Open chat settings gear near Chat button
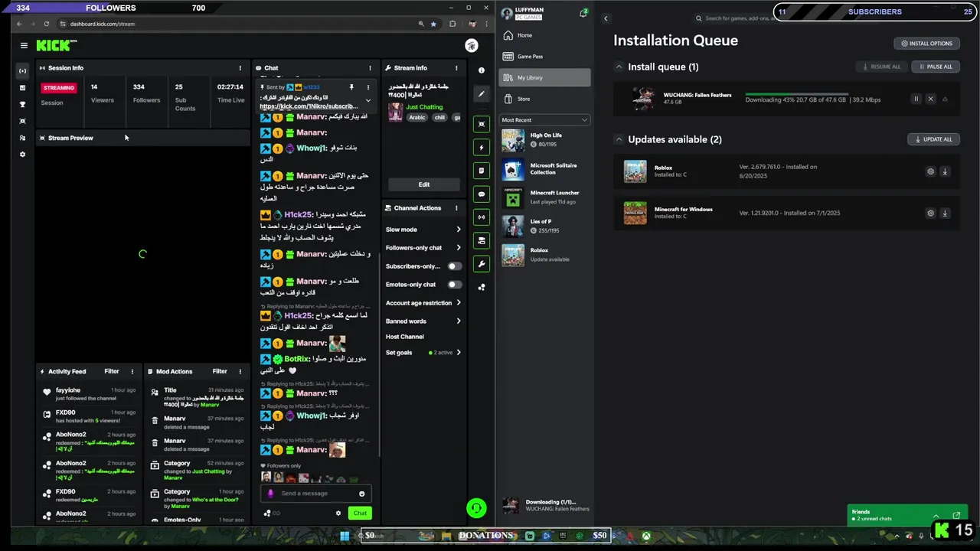Image resolution: width=980 pixels, height=551 pixels. click(x=338, y=514)
